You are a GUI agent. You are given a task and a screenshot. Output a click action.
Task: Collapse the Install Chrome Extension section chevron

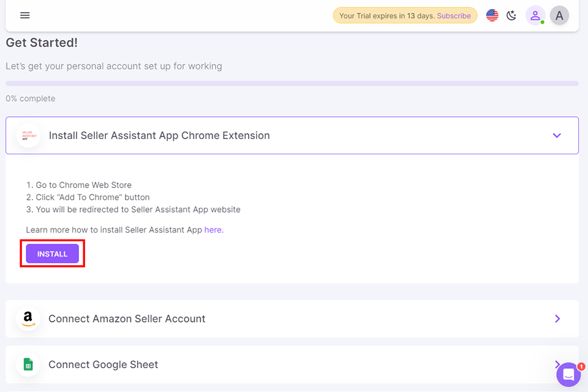(557, 135)
